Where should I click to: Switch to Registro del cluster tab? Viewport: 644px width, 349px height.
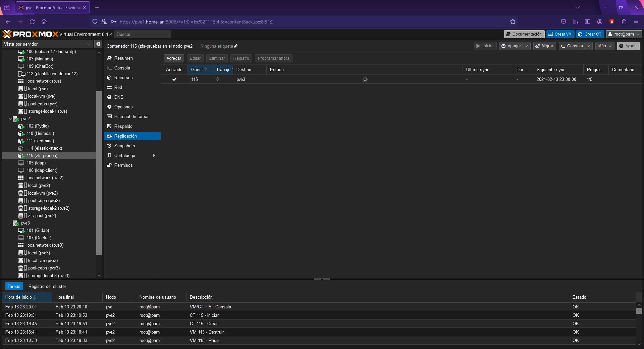point(47,286)
